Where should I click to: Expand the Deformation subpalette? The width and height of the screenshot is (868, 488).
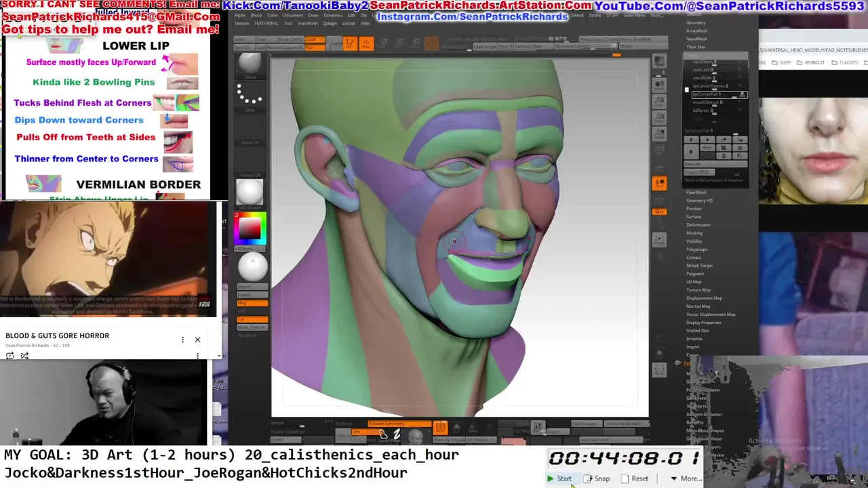[698, 225]
